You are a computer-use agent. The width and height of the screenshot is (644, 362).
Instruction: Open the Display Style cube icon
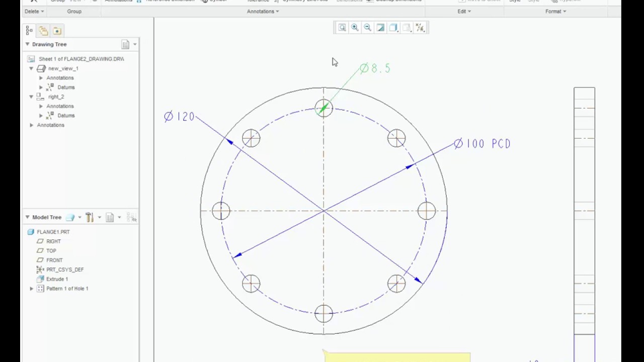coord(394,28)
